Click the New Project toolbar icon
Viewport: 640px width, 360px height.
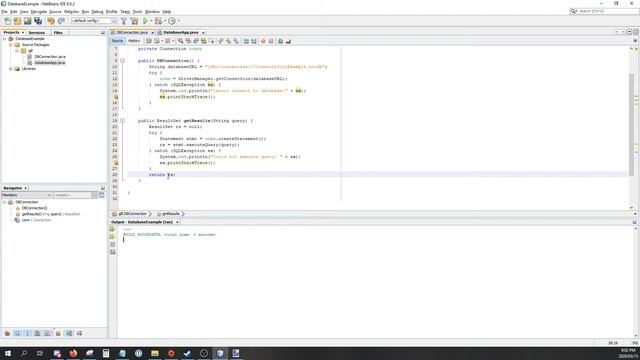click(17, 21)
